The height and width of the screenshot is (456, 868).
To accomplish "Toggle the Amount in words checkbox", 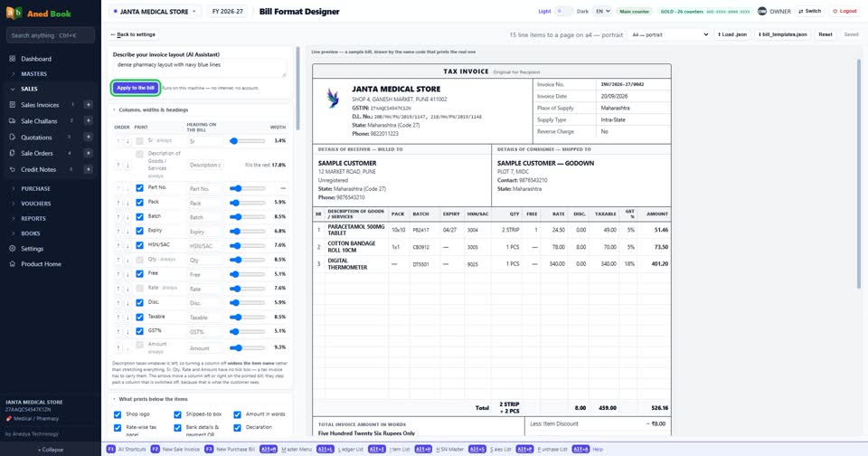I will coord(237,414).
